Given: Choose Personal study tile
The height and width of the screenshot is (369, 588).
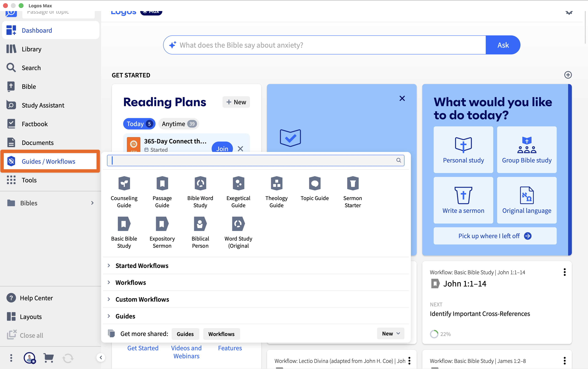Looking at the screenshot, I should pyautogui.click(x=463, y=150).
